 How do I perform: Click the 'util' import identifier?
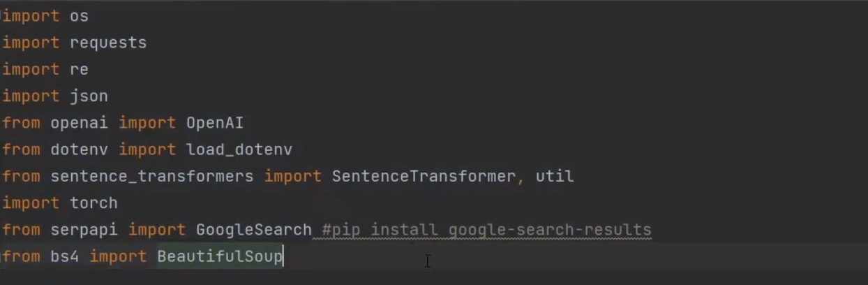tap(555, 176)
